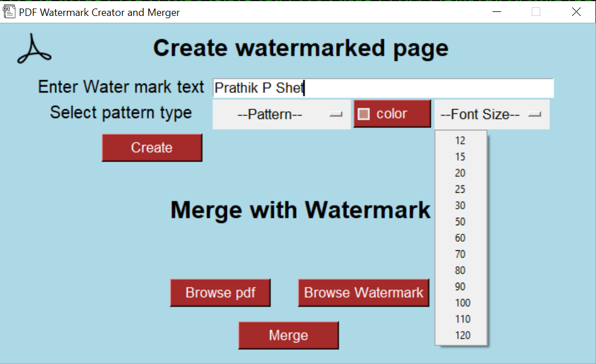Select font size 15 from the list

(460, 156)
